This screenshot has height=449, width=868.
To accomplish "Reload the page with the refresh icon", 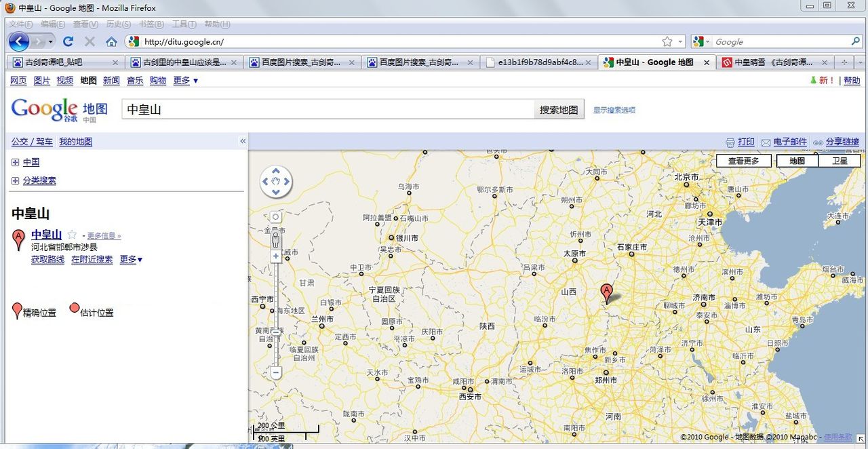I will click(x=68, y=41).
